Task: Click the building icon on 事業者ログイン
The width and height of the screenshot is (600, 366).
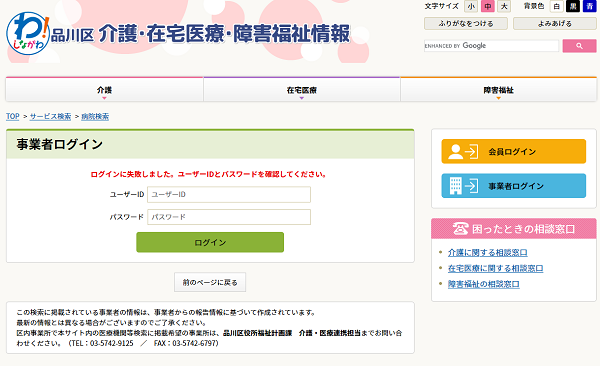Action: (455, 186)
